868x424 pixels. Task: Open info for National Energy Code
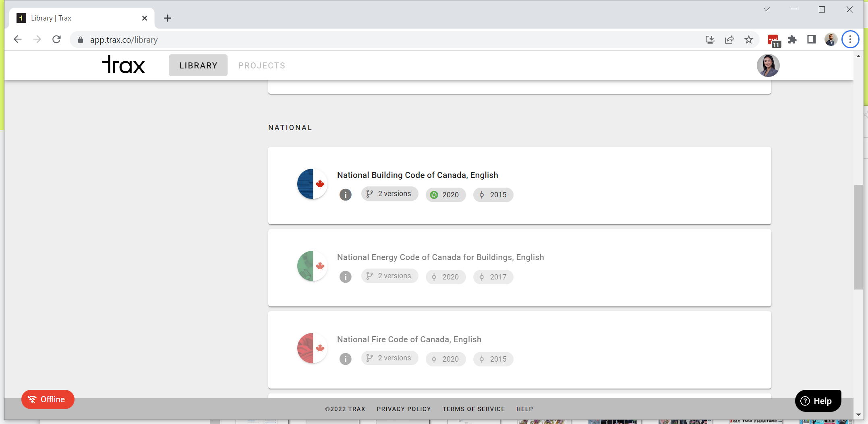345,277
